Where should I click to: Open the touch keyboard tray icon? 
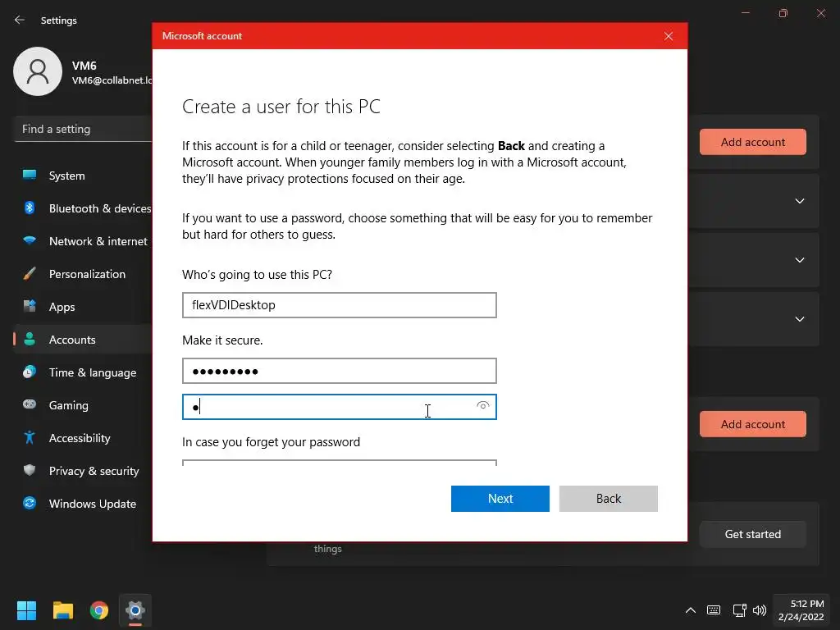(x=714, y=610)
